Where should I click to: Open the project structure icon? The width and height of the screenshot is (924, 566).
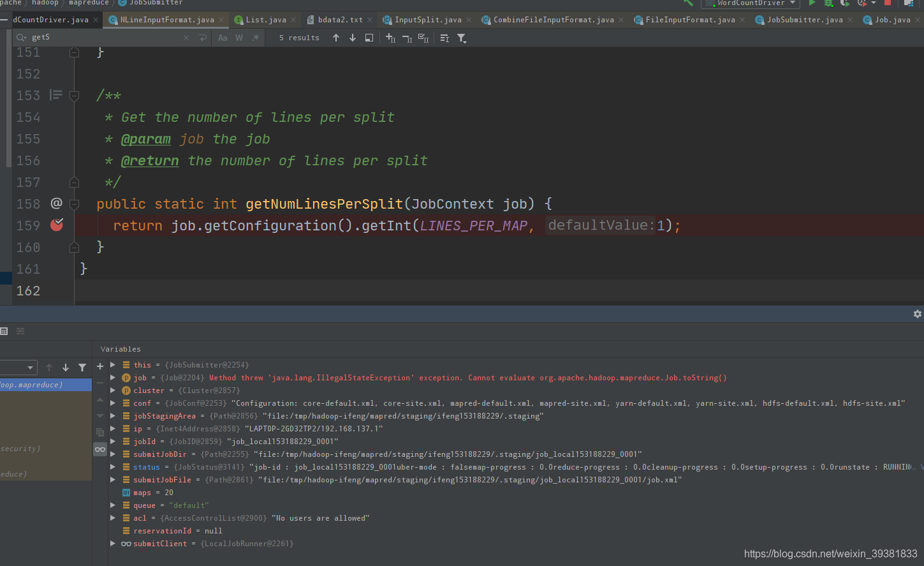909,3
